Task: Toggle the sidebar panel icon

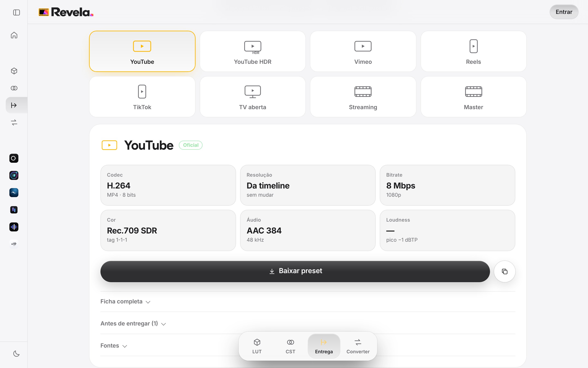Action: click(16, 12)
